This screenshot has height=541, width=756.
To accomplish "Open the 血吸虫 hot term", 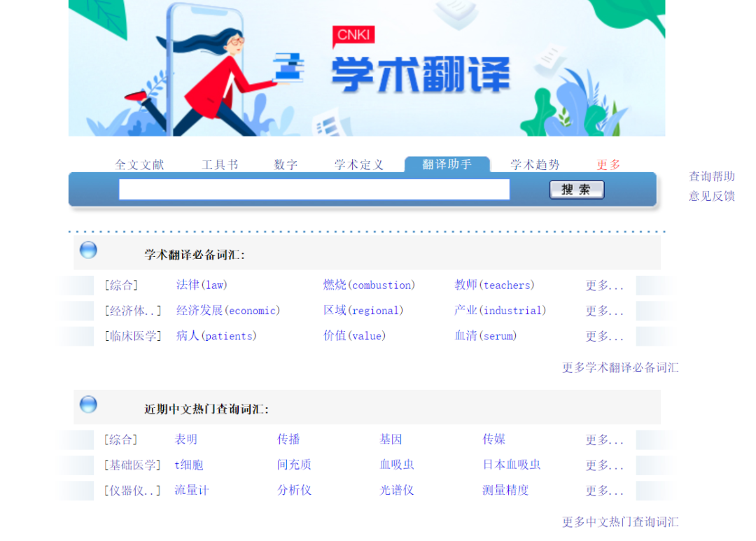I will [x=397, y=465].
